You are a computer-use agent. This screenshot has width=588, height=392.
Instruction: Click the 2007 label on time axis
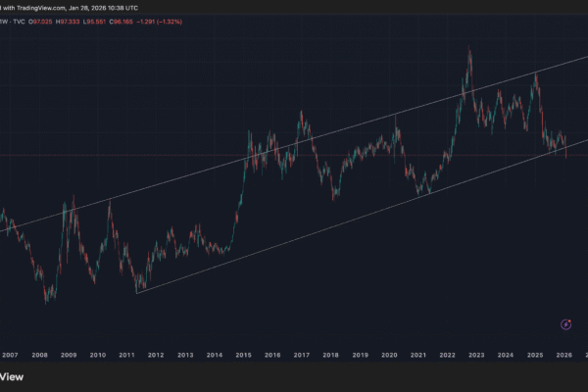point(11,354)
